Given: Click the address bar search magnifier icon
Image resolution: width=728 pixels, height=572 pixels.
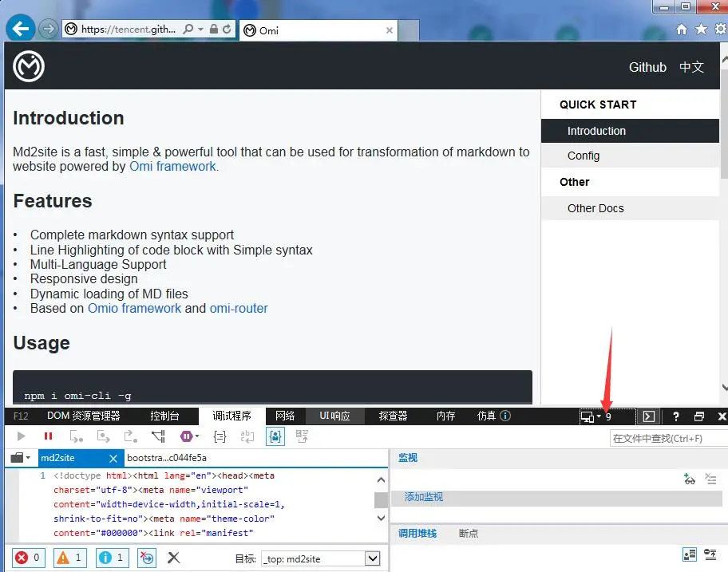Looking at the screenshot, I should [x=188, y=30].
